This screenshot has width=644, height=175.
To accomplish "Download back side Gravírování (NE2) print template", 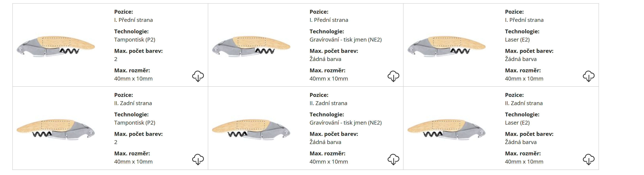I will coord(393,159).
